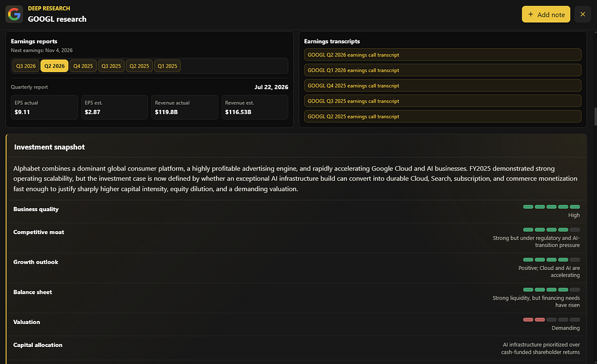This screenshot has width=597, height=364.
Task: Open GOOGL Q1 2026 earnings call transcript
Action: (x=442, y=70)
